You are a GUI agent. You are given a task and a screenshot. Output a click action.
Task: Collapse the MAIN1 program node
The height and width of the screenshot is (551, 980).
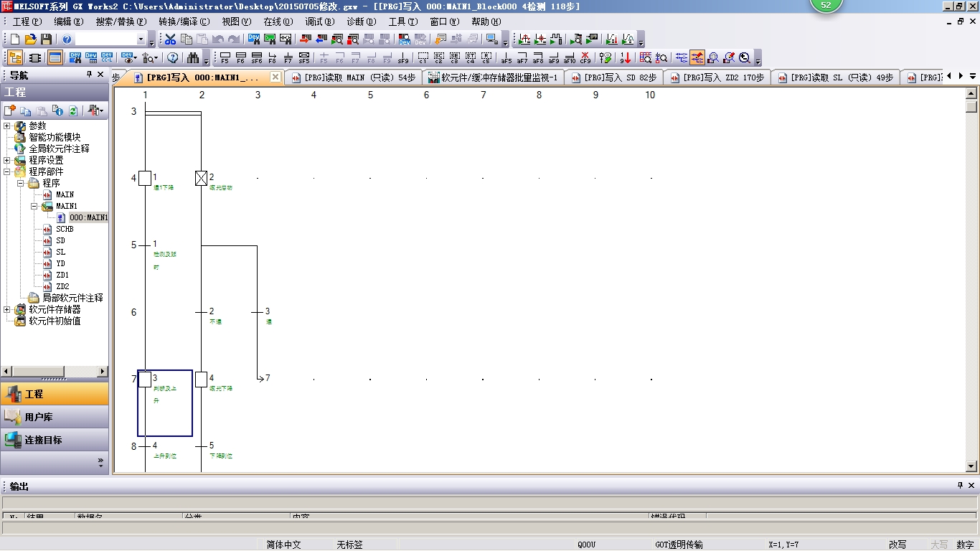click(34, 206)
